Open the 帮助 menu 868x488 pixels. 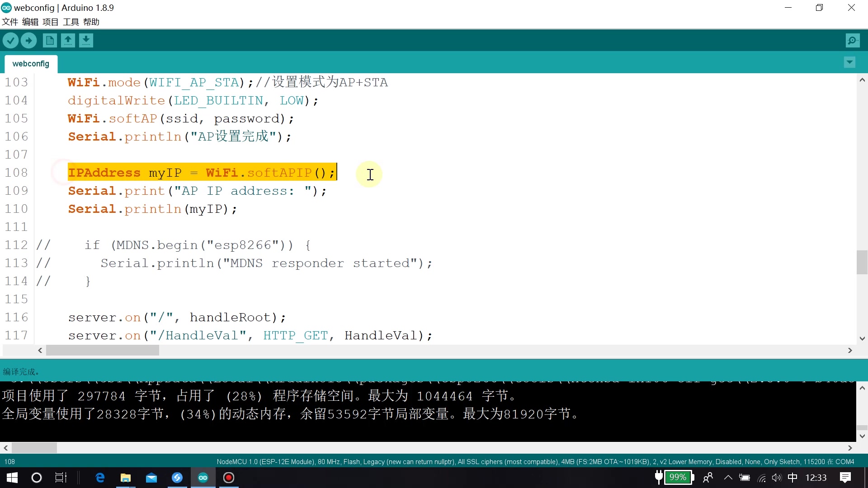[x=91, y=22]
